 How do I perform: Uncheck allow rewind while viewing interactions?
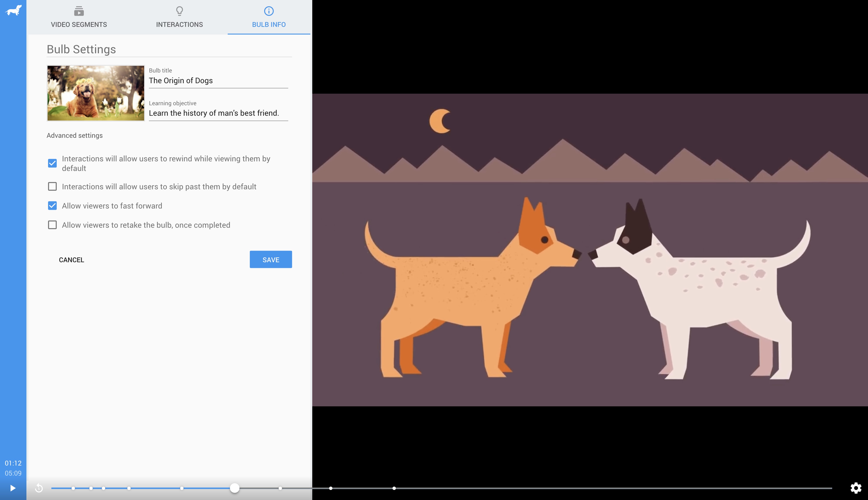click(x=52, y=163)
